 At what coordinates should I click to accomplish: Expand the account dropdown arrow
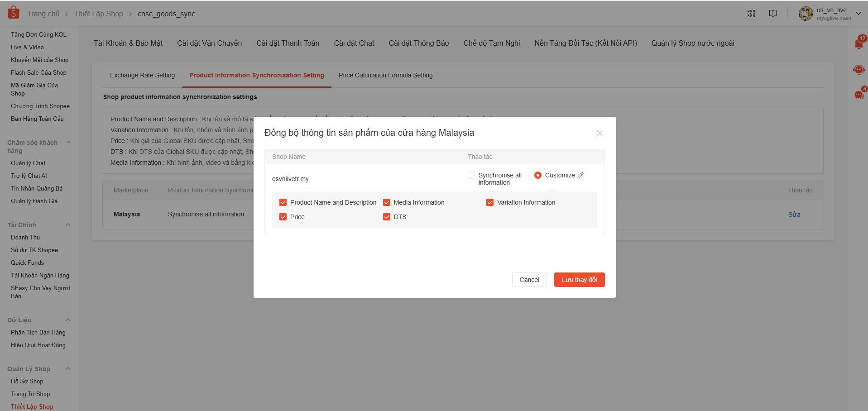click(x=858, y=14)
